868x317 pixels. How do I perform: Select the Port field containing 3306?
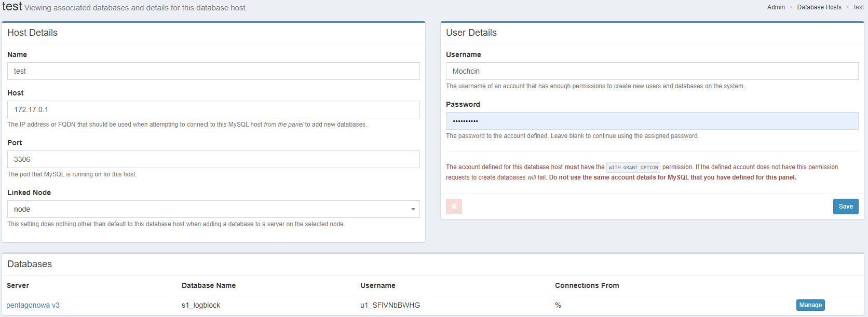tap(213, 159)
